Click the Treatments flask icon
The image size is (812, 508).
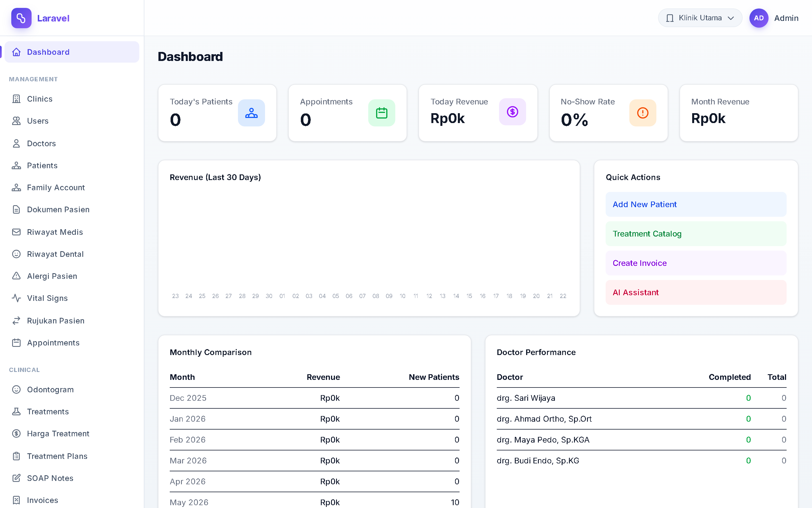16,411
